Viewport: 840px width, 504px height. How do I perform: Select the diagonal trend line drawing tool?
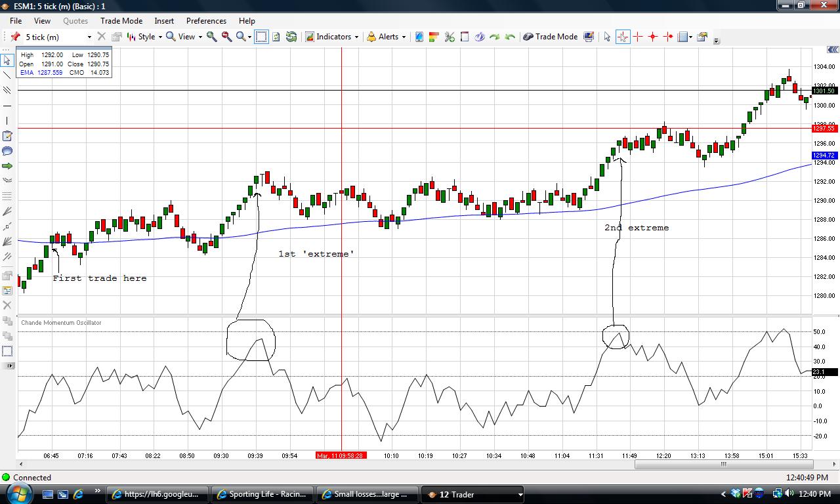7,75
